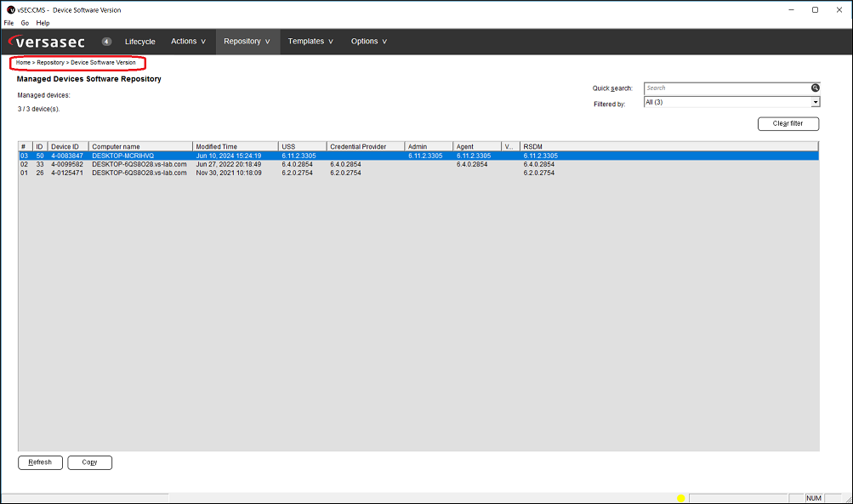Click RSDM value 6.2.0.2754

(x=538, y=173)
